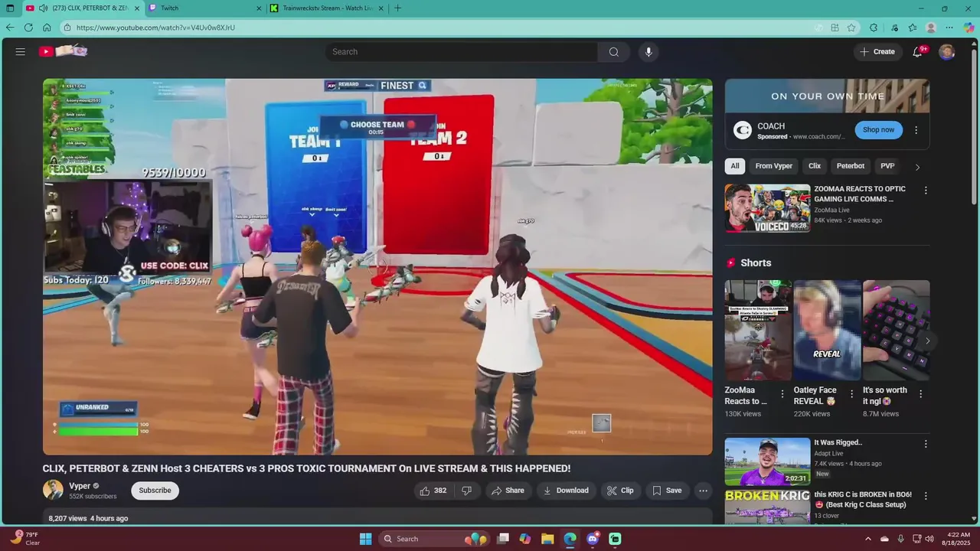Show hidden system tray icons
This screenshot has width=980, height=551.
click(868, 539)
